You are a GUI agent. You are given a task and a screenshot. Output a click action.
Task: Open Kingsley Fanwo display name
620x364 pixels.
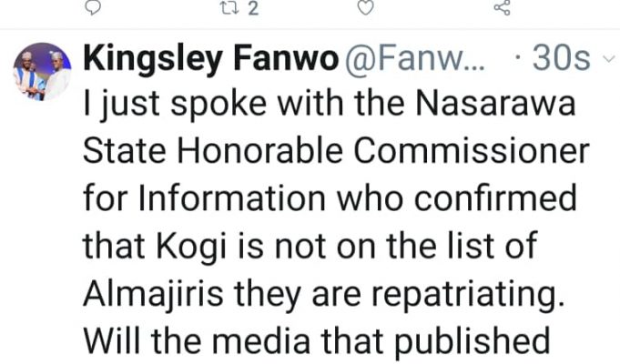tap(210, 59)
